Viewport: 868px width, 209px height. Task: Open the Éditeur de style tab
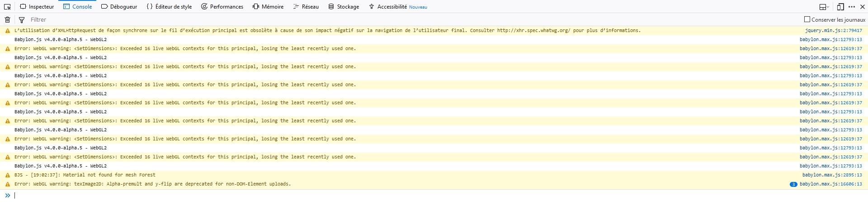[169, 7]
